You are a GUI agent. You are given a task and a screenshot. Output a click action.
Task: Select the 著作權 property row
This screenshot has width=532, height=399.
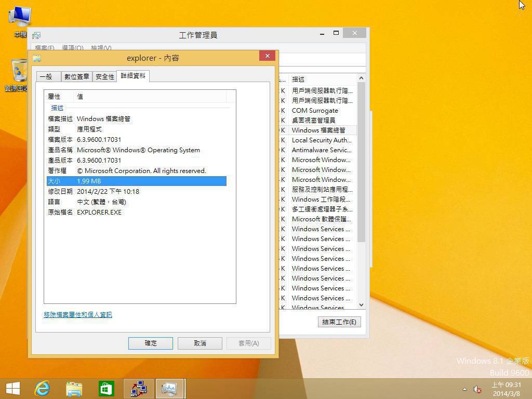[137, 170]
